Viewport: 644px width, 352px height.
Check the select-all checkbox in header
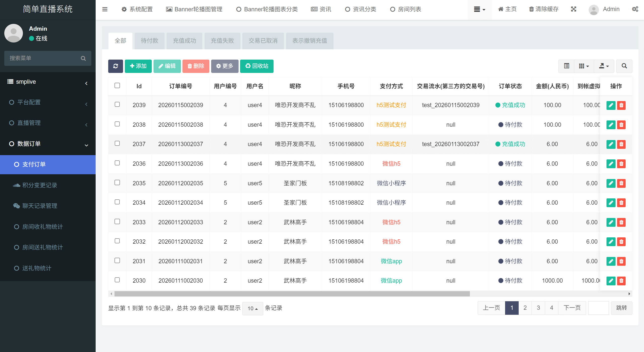click(x=117, y=85)
